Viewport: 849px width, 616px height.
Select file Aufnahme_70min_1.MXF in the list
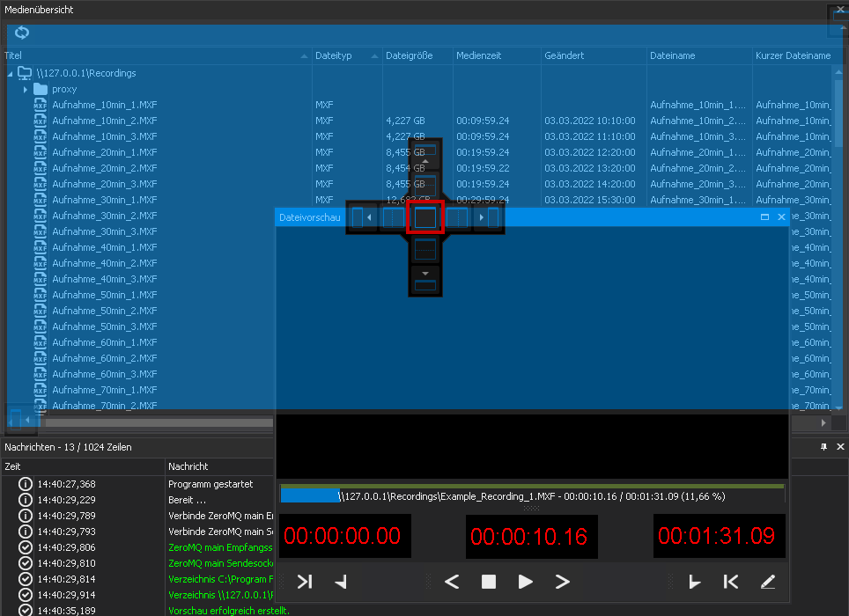tap(105, 390)
